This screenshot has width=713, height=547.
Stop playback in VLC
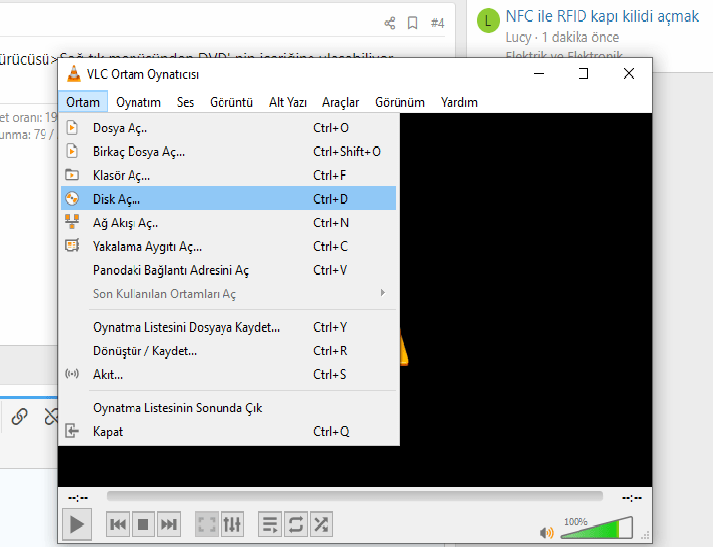click(143, 524)
